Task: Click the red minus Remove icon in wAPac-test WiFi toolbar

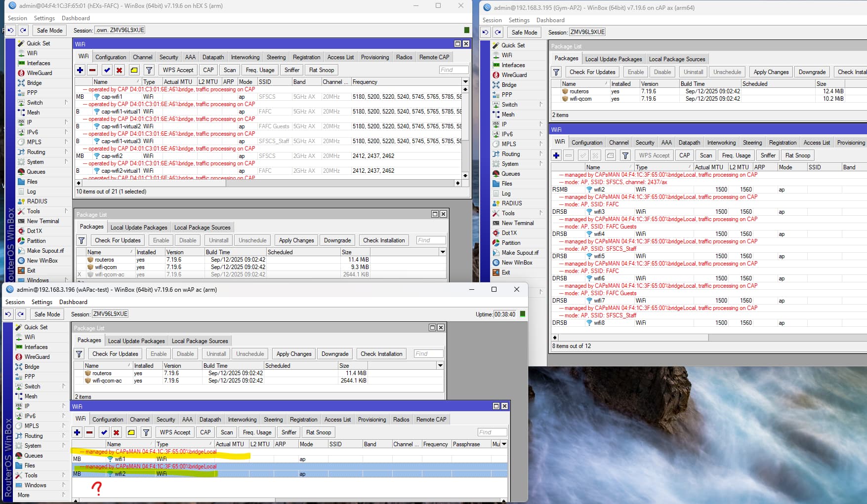Action: (x=89, y=432)
